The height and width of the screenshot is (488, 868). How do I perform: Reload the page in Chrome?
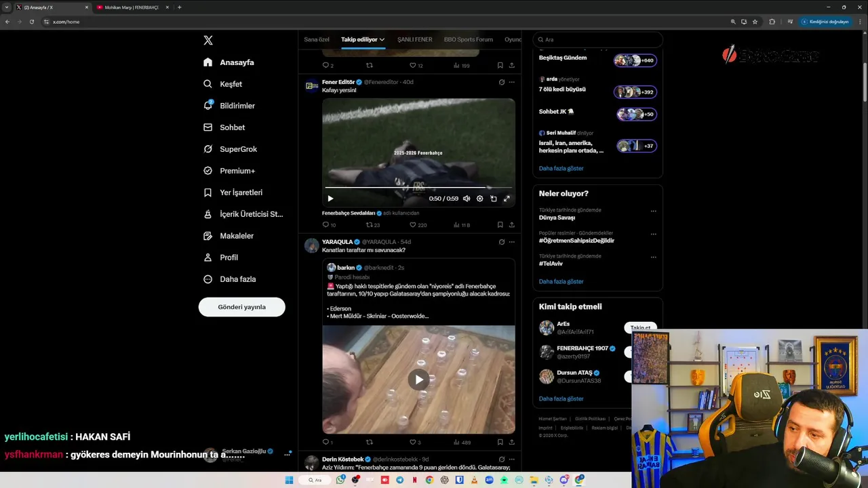click(31, 22)
